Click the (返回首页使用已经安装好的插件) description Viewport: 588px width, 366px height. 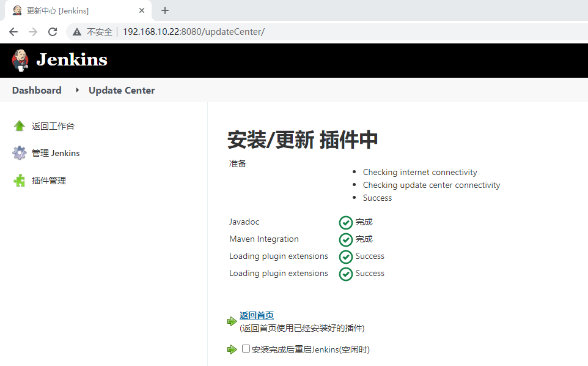[302, 329]
